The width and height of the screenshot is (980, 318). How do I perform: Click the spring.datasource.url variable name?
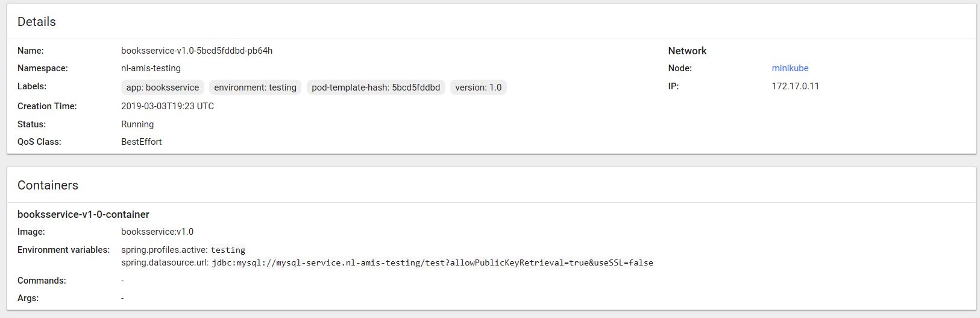coord(165,263)
